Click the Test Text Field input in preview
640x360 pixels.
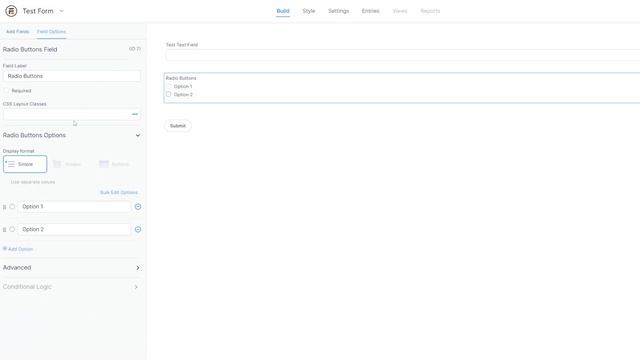coord(403,55)
